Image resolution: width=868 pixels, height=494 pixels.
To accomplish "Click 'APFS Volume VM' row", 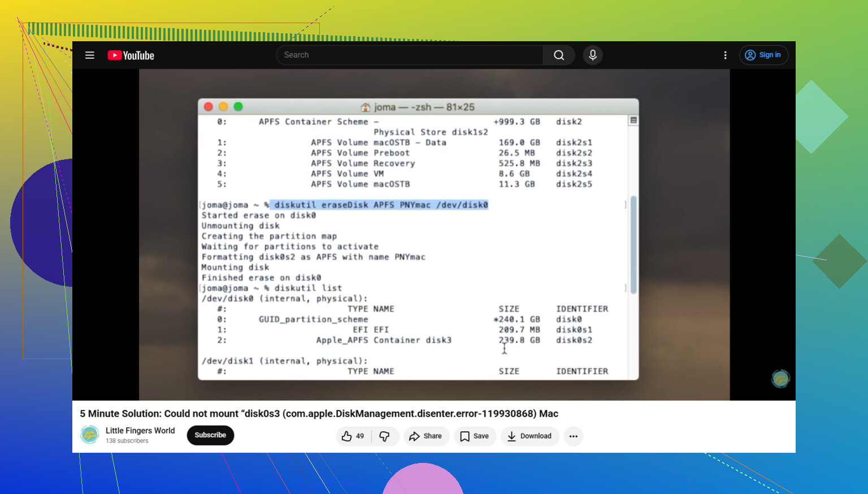I will pos(405,174).
